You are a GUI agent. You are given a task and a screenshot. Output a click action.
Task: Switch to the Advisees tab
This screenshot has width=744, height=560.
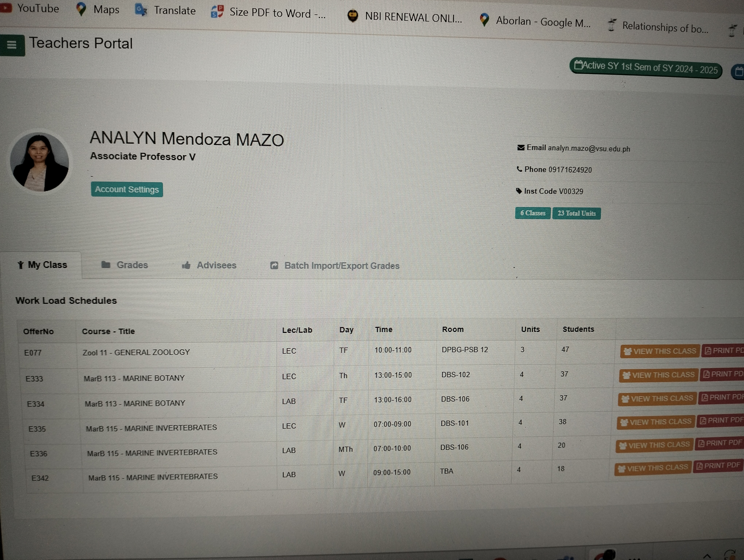point(209,266)
